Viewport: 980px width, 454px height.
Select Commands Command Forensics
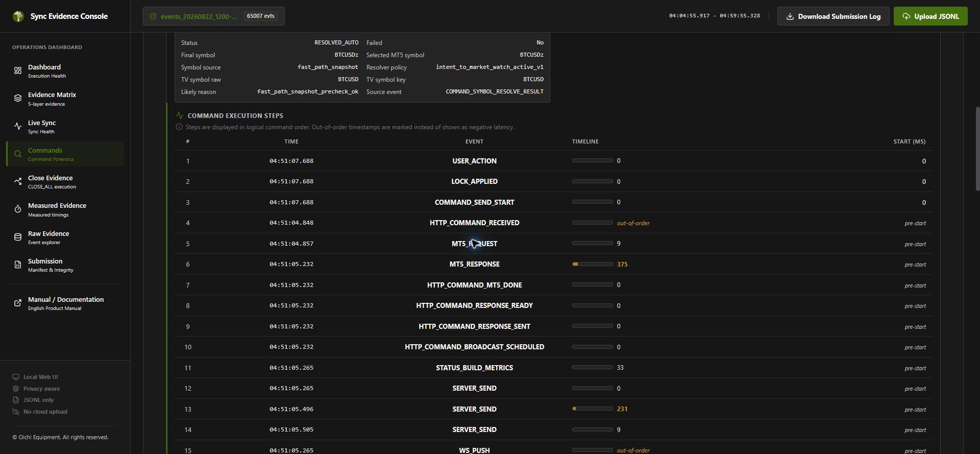pos(65,154)
